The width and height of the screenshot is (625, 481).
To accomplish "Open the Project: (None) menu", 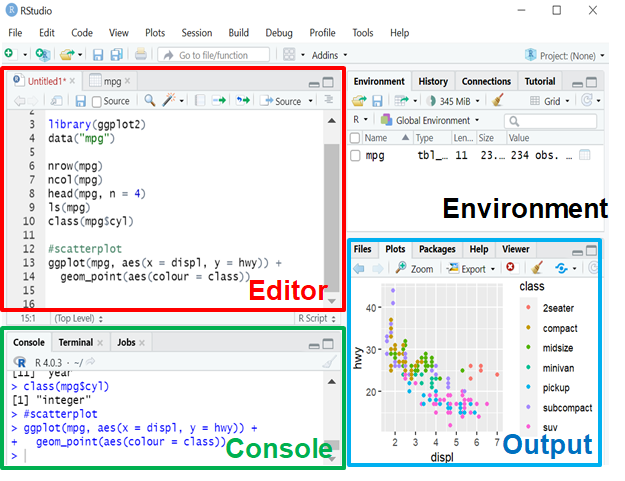I will (x=569, y=54).
